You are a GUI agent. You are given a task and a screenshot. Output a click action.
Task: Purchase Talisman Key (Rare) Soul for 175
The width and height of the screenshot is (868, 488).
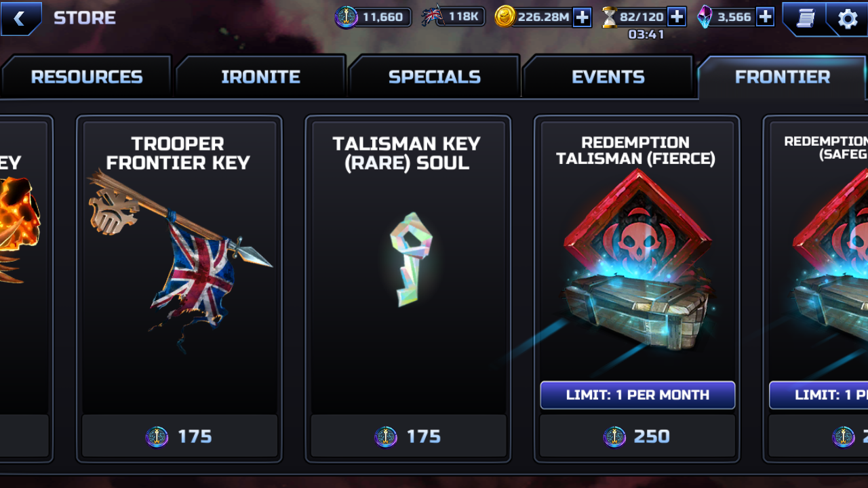408,436
